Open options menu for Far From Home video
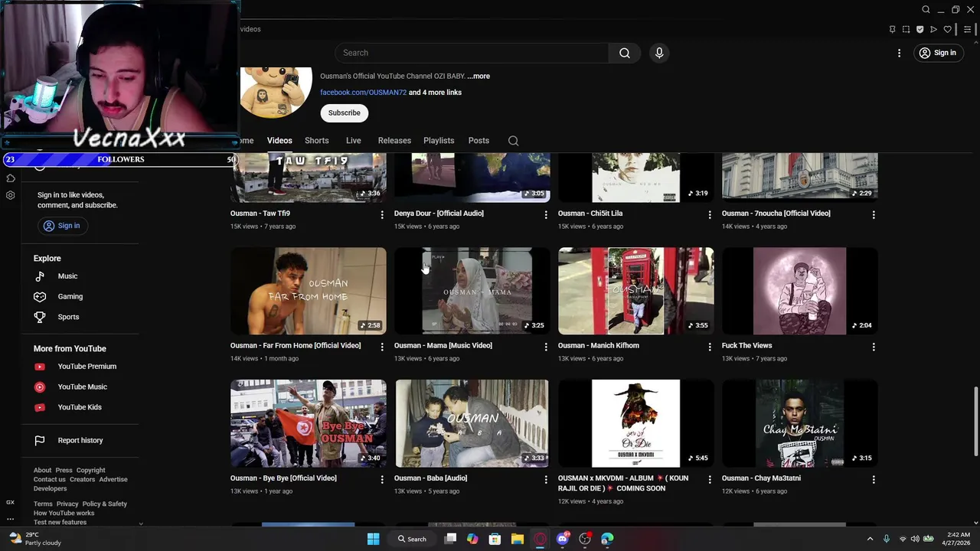 tap(382, 347)
